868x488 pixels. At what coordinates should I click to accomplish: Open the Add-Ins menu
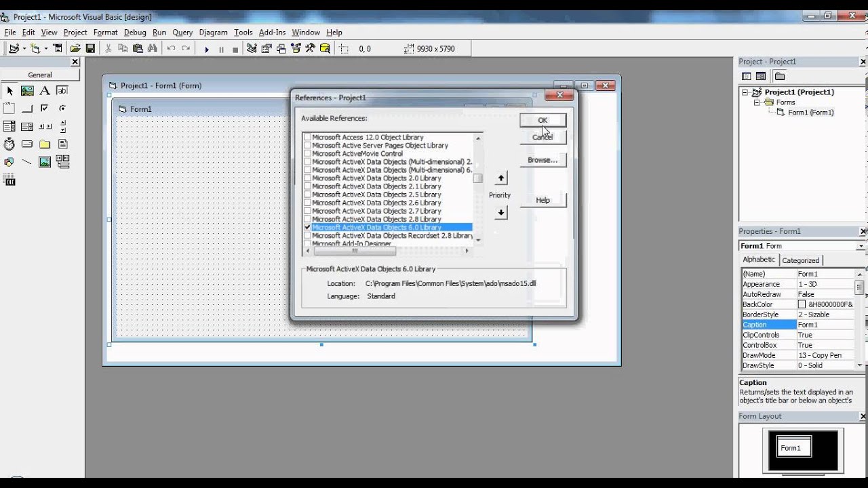[x=272, y=33]
